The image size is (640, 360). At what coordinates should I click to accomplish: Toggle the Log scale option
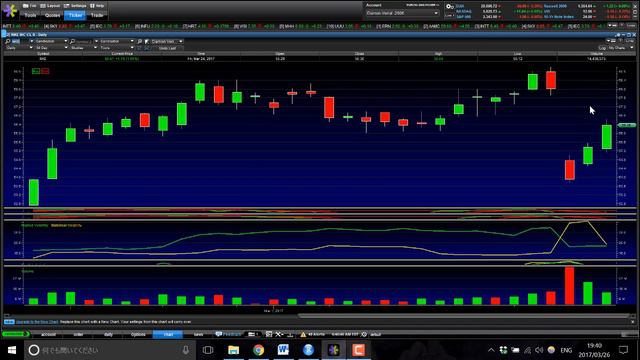(602, 48)
